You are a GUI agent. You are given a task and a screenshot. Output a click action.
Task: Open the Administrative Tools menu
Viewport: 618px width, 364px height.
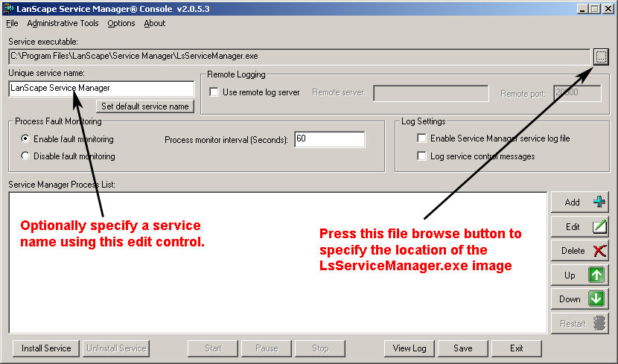click(63, 23)
